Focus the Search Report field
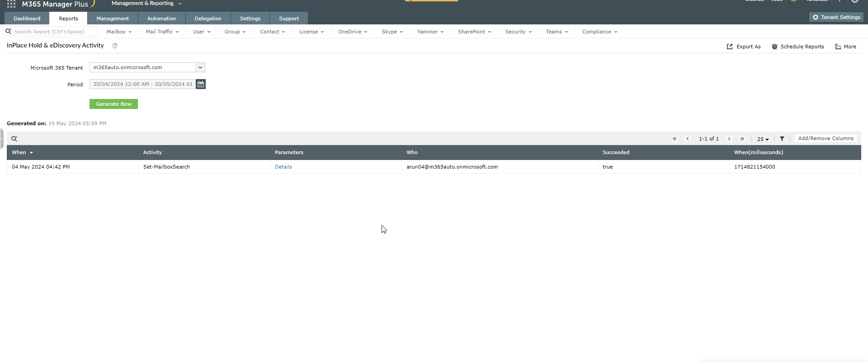 (x=50, y=32)
